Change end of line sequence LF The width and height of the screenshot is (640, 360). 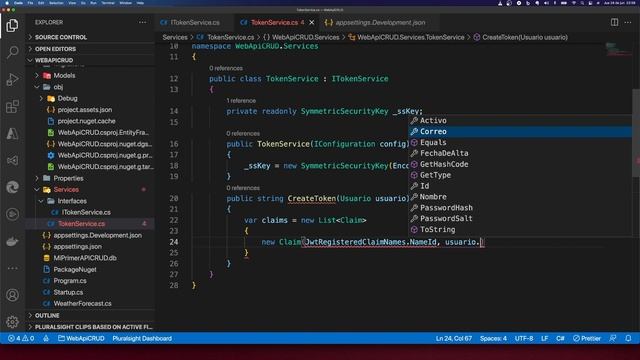click(544, 338)
